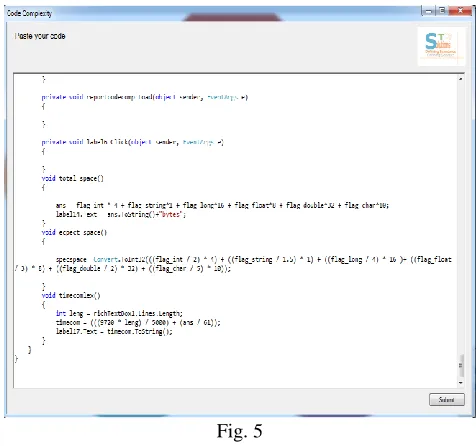Click the 'void timecomlex()' code line

point(71,295)
